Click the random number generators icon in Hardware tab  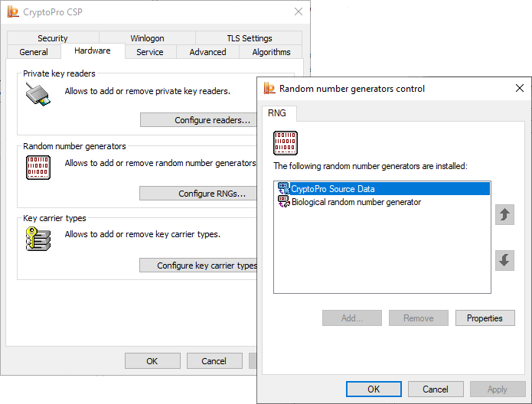click(38, 167)
